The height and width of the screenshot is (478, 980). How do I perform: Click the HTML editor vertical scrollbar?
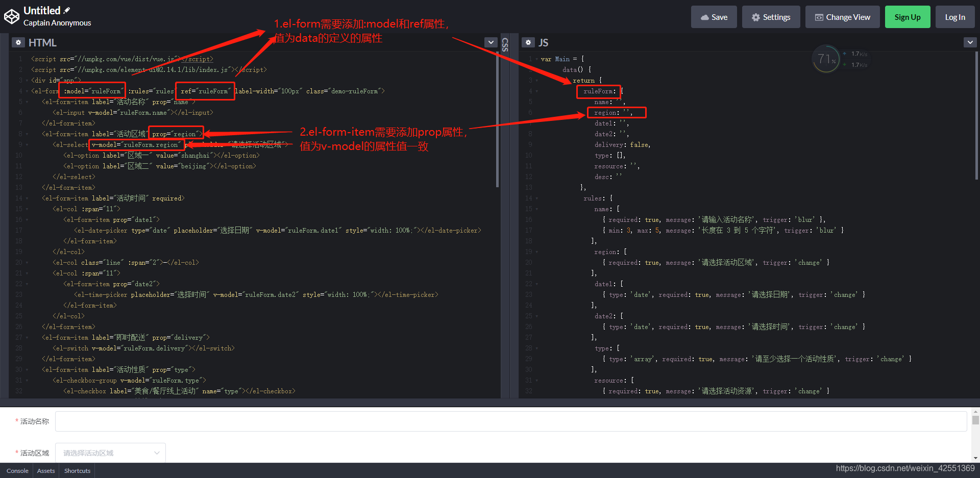[x=497, y=119]
